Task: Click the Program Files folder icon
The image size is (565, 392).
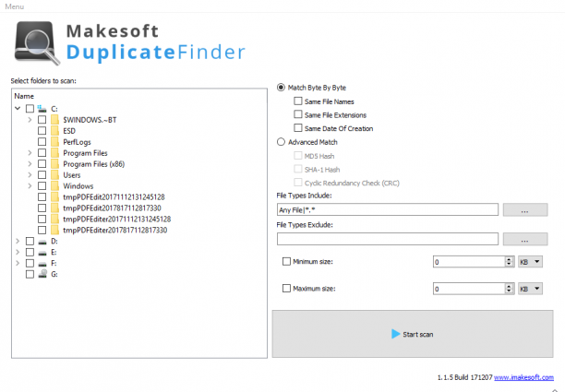Action: pyautogui.click(x=54, y=153)
